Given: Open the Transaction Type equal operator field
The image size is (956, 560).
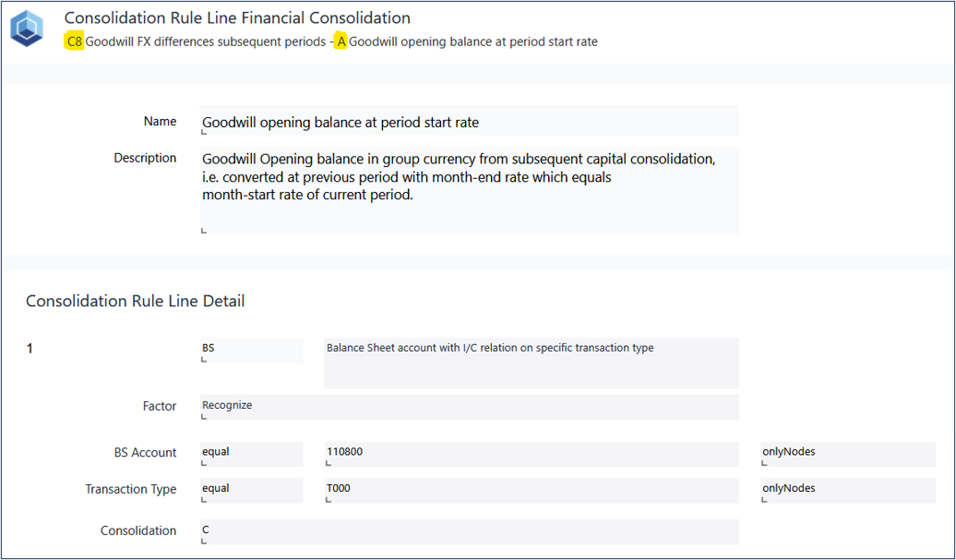Looking at the screenshot, I should click(x=251, y=490).
